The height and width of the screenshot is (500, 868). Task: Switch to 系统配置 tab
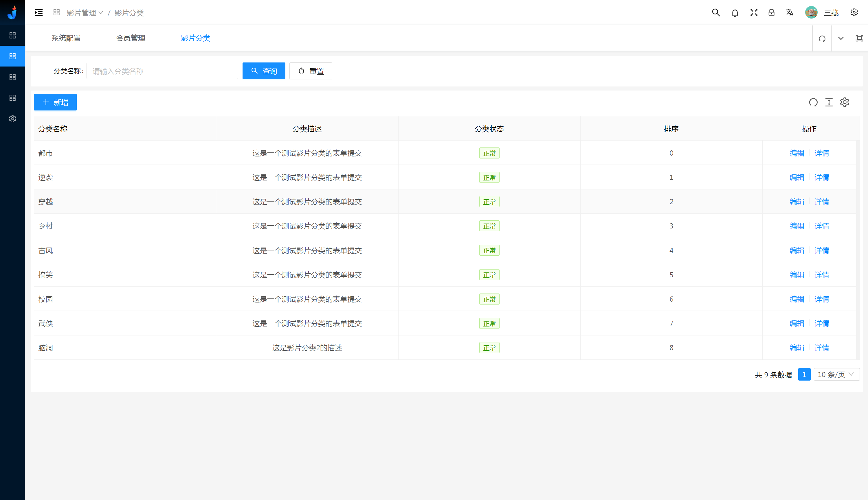66,38
